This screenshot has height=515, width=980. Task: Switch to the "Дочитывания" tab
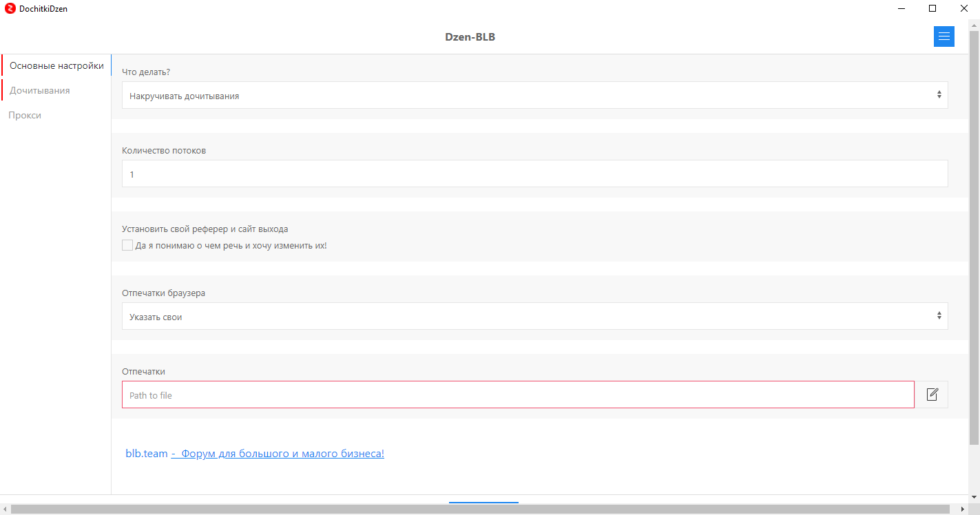39,90
